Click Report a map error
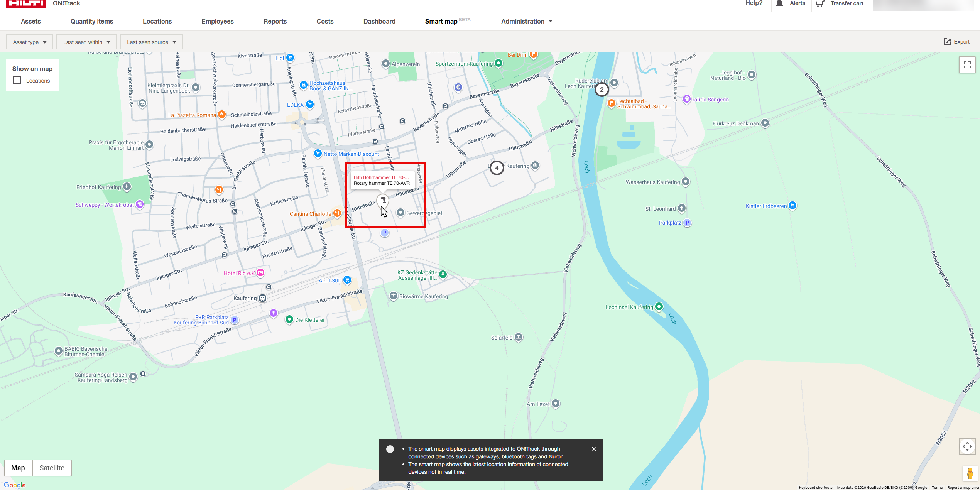The height and width of the screenshot is (490, 980). pyautogui.click(x=963, y=487)
